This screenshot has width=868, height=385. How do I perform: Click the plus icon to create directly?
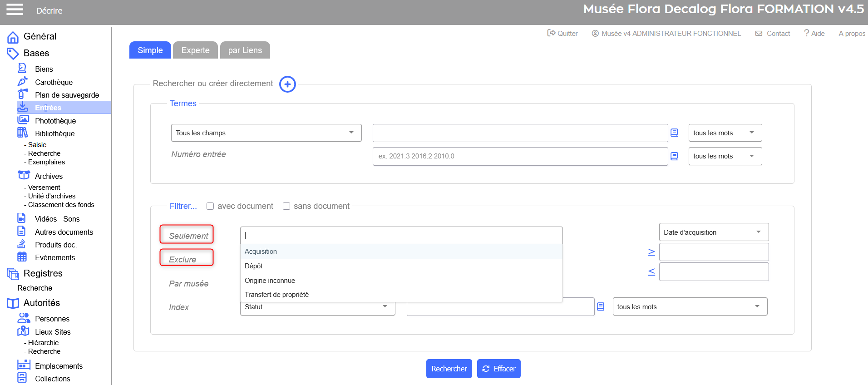287,84
